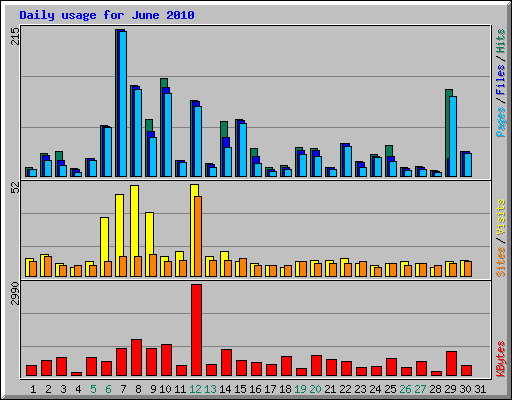Select day 1 on the axis
Viewport: 512px width, 400px height.
[33, 389]
